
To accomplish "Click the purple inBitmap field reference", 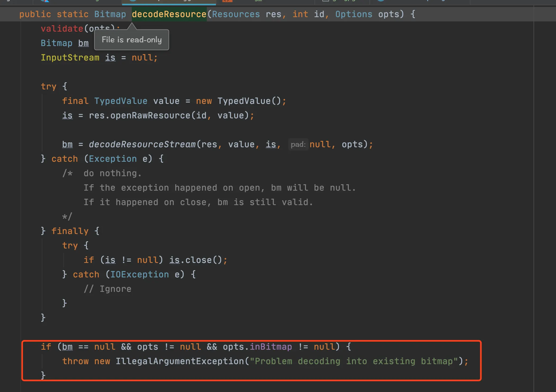I will [x=271, y=347].
